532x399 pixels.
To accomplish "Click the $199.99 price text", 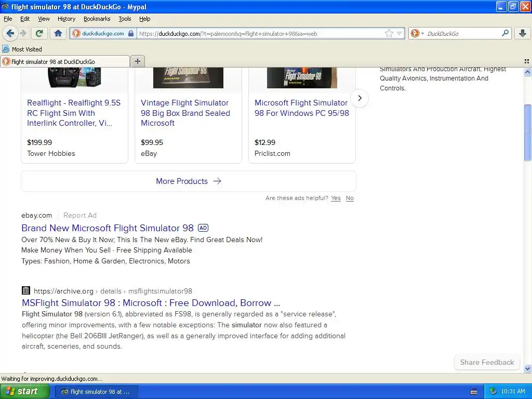I will tap(39, 142).
